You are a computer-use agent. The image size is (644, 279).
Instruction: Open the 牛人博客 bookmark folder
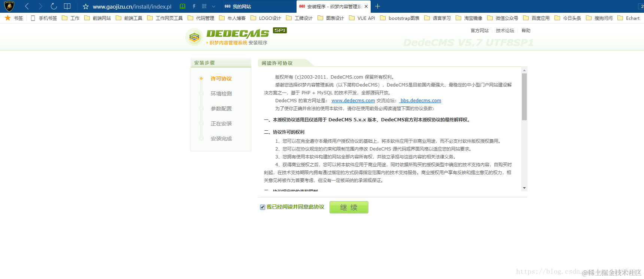point(233,18)
